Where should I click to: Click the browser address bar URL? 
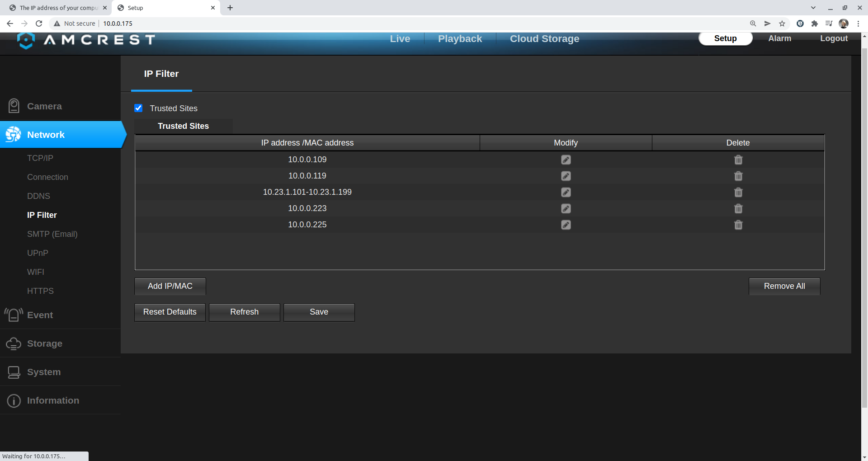[118, 24]
